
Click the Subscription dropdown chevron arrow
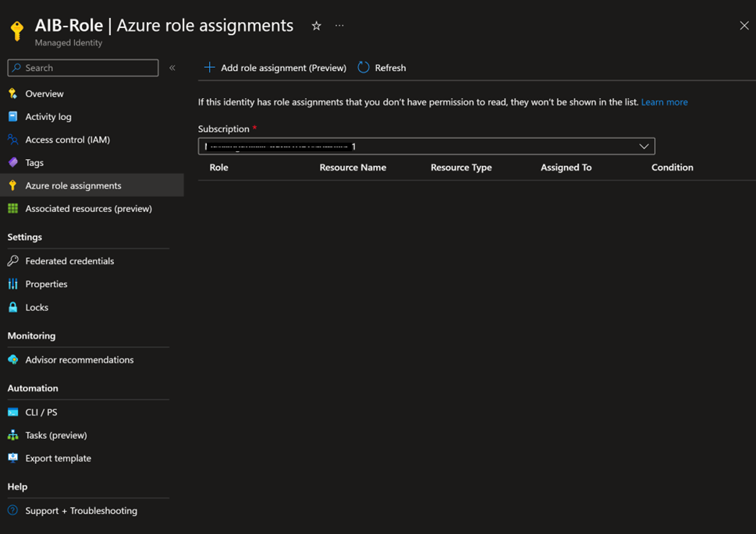point(644,146)
